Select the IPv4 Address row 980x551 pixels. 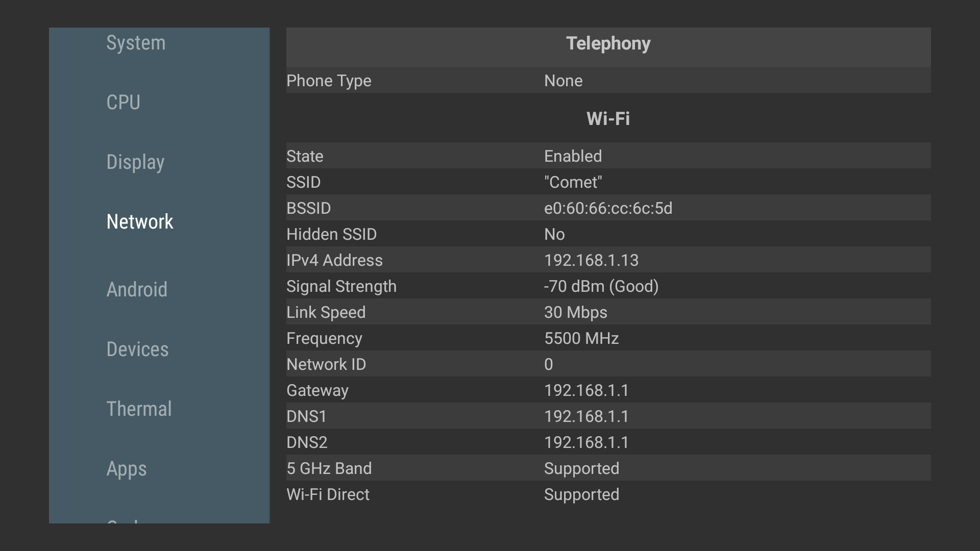tap(608, 260)
